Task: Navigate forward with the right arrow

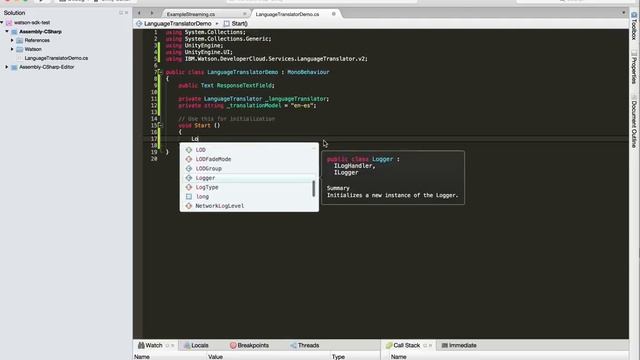Action: point(152,13)
